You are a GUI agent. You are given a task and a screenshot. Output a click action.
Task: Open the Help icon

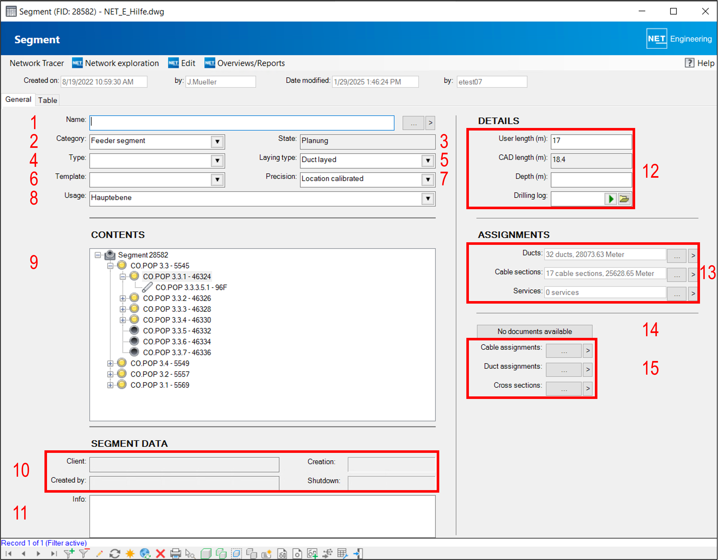tap(689, 63)
